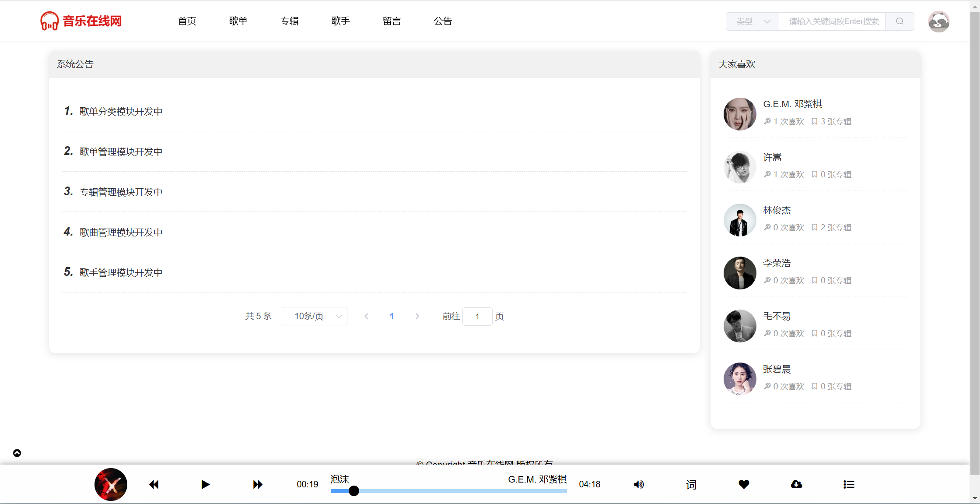
Task: Open singer G.E.M. 邓紫棋 link
Action: [x=792, y=104]
